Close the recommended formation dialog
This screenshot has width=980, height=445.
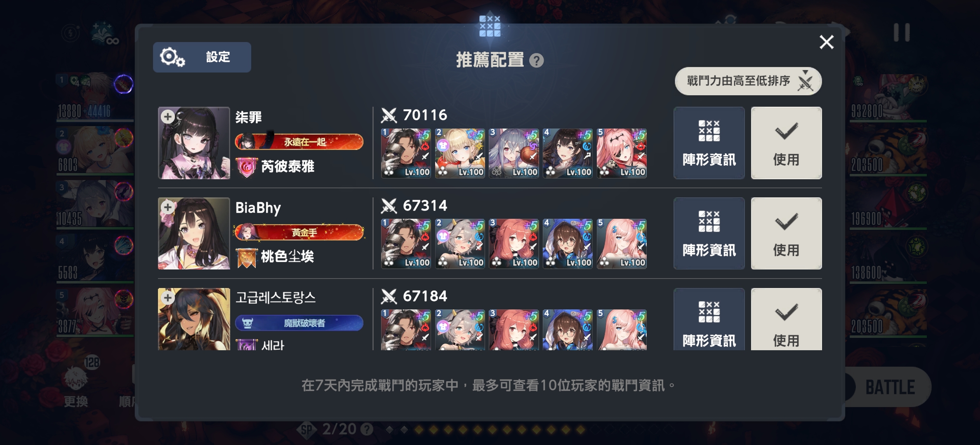[x=827, y=42]
